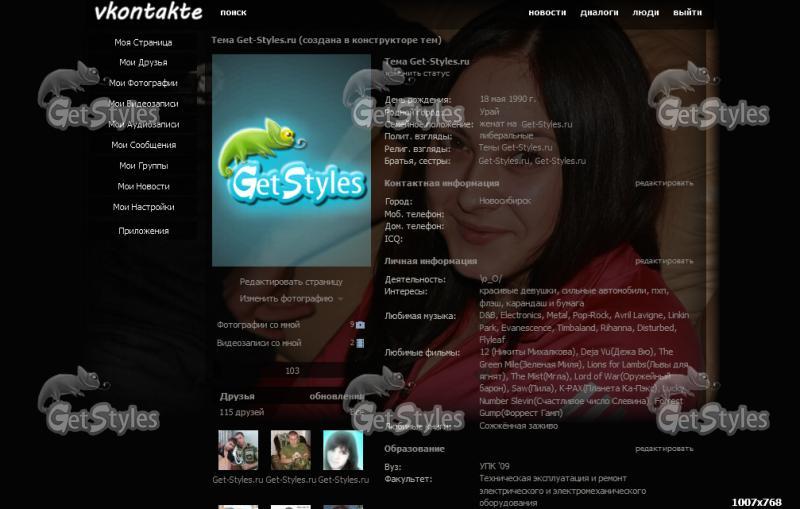This screenshot has width=800, height=509.
Task: Open Приложения in sidebar
Action: (143, 231)
